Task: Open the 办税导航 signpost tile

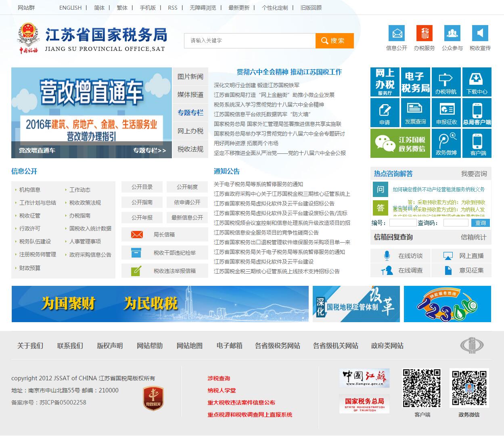Action: (446, 82)
